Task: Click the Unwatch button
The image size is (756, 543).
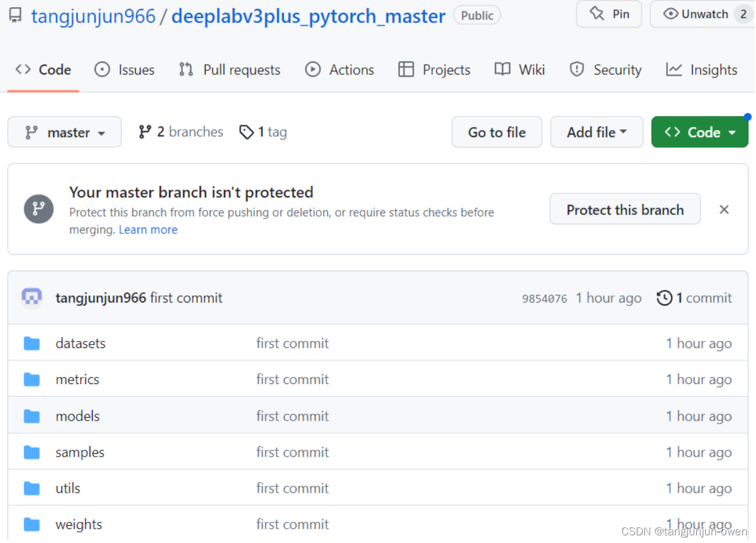Action: point(696,14)
